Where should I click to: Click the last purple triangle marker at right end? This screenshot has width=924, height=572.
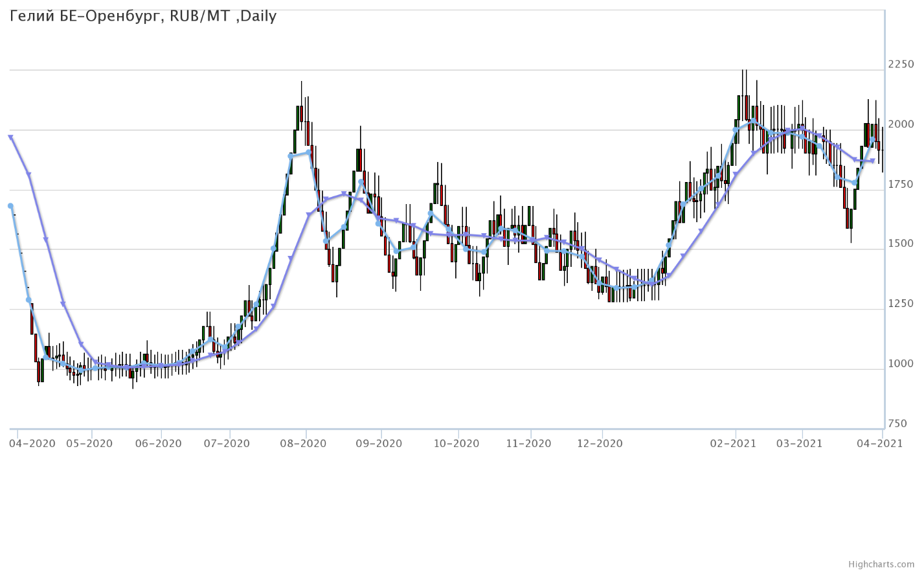(x=872, y=161)
